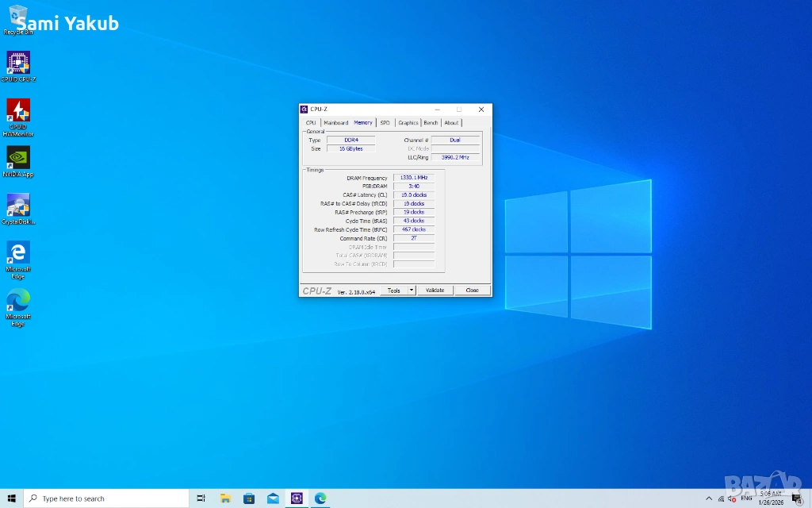Click the CPU-Z icon in the taskbar
The width and height of the screenshot is (812, 508).
coord(297,498)
